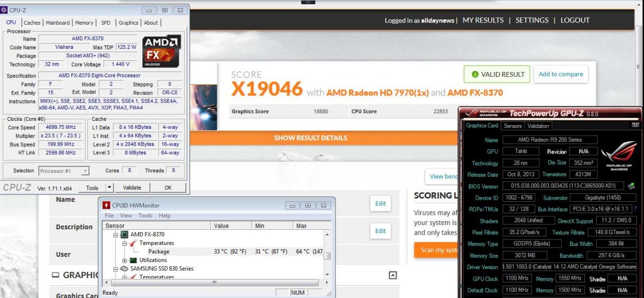Viewport: 644px width, 298px height.
Task: Select the Graphics Card tab in GPU-Z
Action: [x=482, y=126]
